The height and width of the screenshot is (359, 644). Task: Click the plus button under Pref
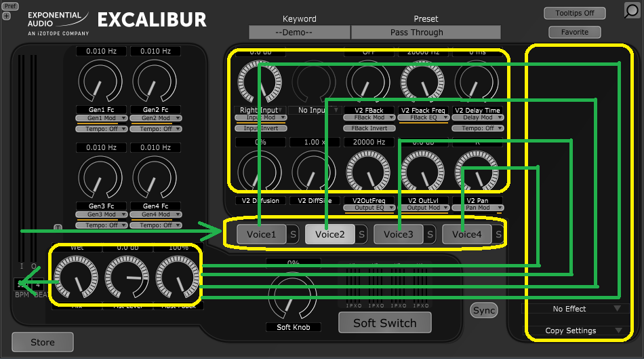point(7,16)
